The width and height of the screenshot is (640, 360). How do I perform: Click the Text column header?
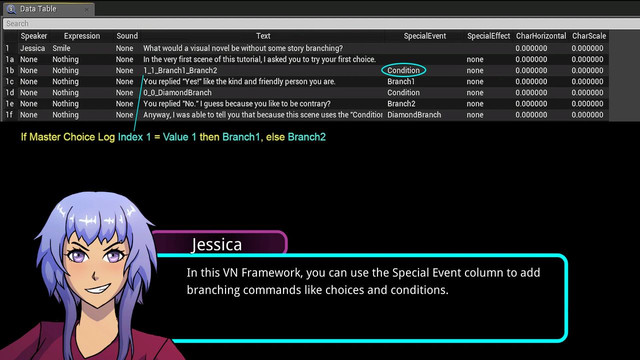click(263, 36)
